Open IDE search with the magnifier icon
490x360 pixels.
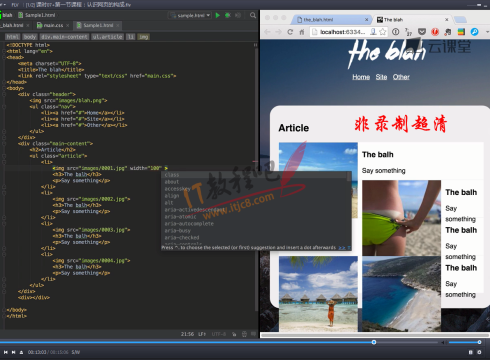[x=253, y=15]
